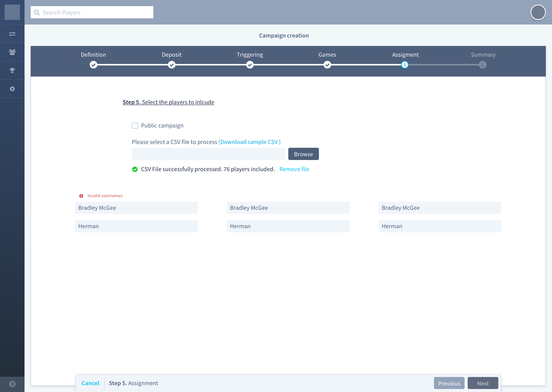Viewport: 552px width, 392px height.
Task: Click the Next button
Action: pos(483,383)
